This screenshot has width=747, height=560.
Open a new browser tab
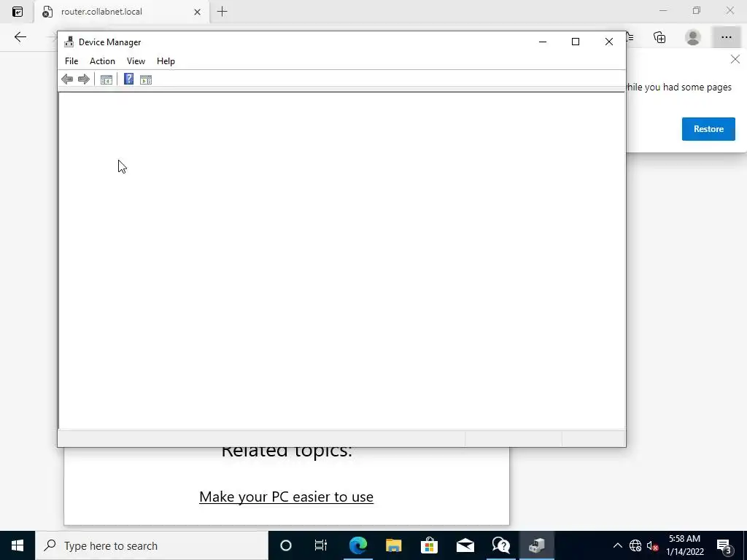click(222, 12)
